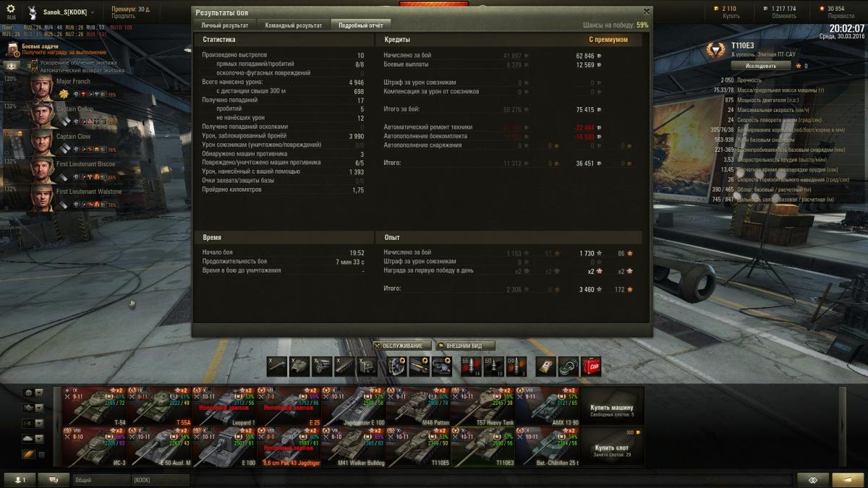
Task: Open the Боевые задачи missions icon
Action: pos(13,48)
